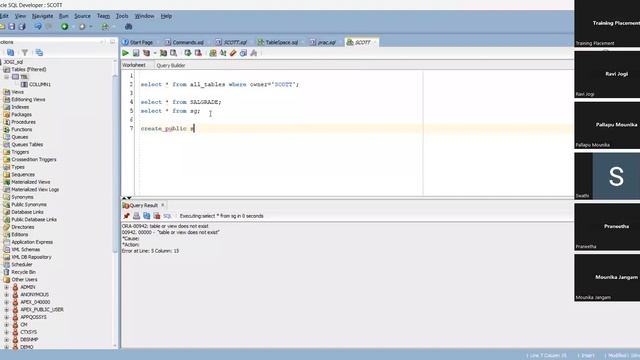
Task: Click Line 7 Column 15 in status bar
Action: point(548,356)
